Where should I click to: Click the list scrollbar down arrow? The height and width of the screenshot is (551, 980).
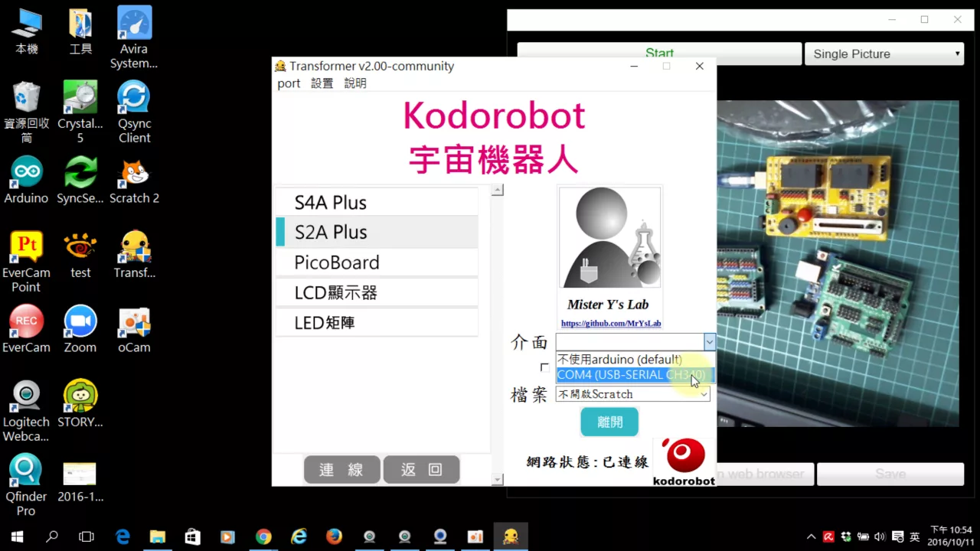pos(498,480)
